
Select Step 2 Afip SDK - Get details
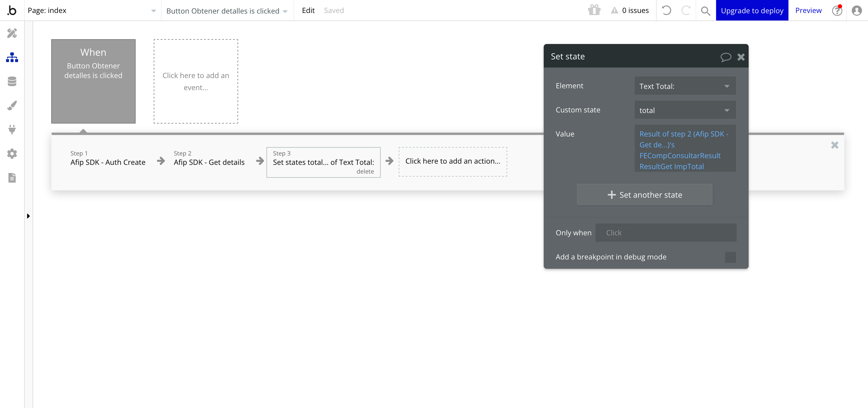click(209, 158)
